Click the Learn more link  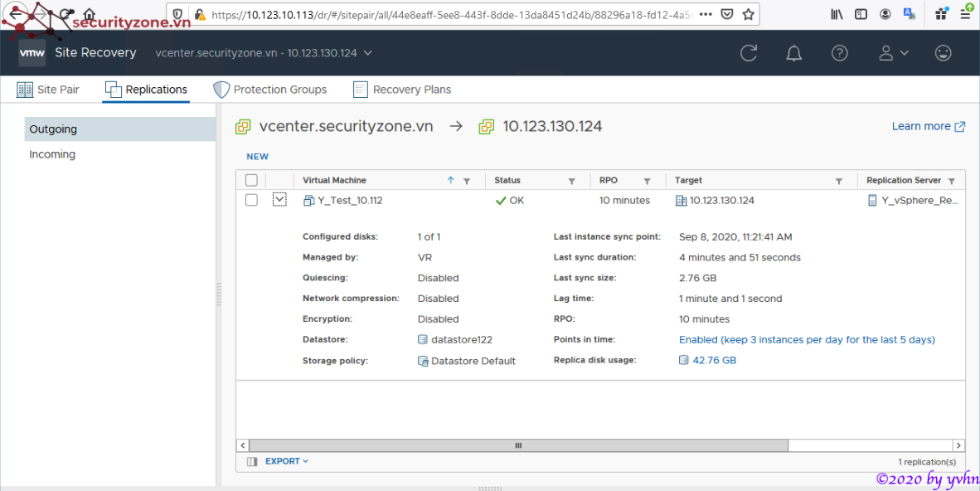[x=928, y=126]
